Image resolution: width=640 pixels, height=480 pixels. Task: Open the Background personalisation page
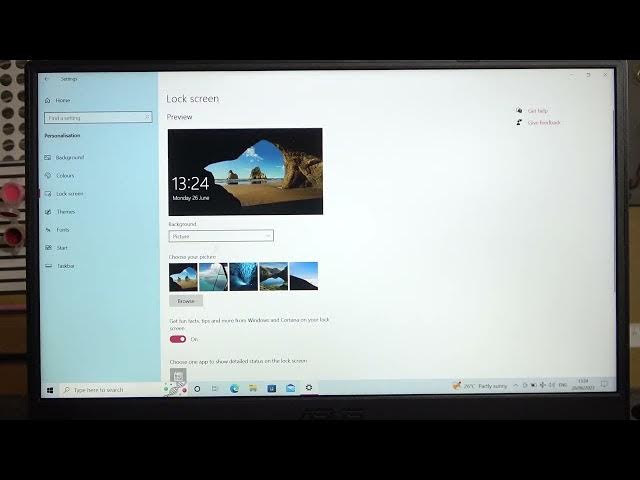point(70,157)
